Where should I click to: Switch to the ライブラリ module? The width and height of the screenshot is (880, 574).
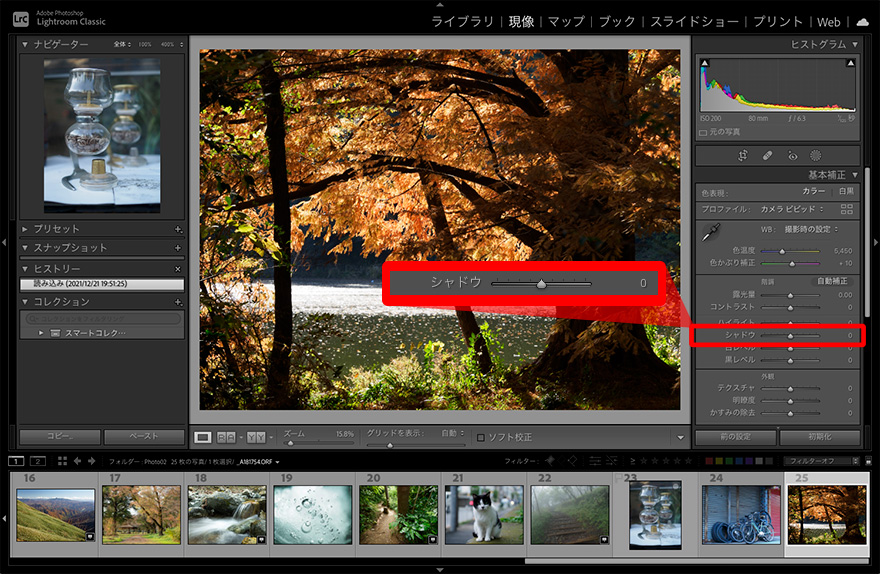coord(462,21)
